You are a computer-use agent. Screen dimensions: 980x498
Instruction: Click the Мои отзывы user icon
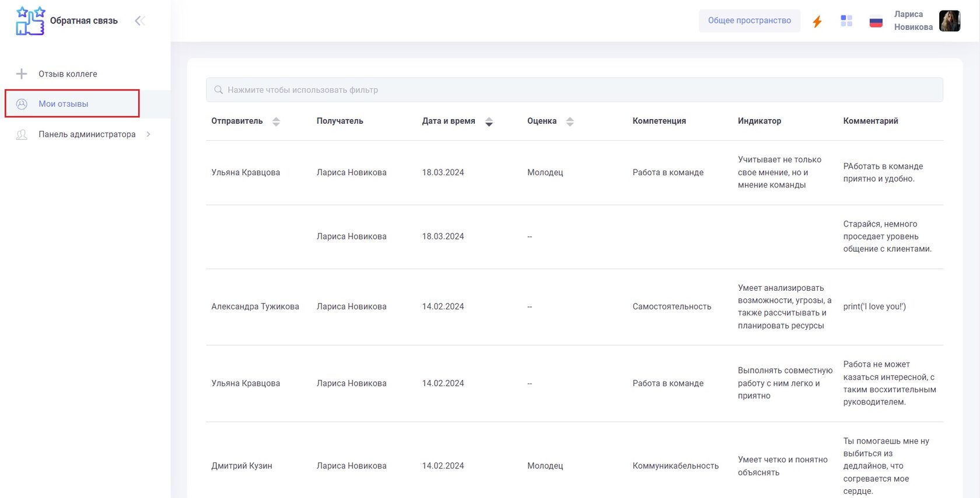coord(22,104)
